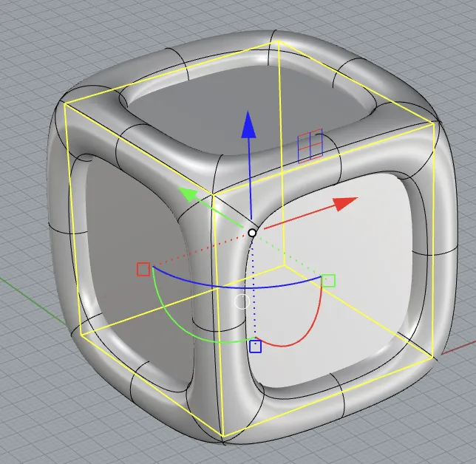Click the green square scale handle
The height and width of the screenshot is (464, 476).
(328, 281)
